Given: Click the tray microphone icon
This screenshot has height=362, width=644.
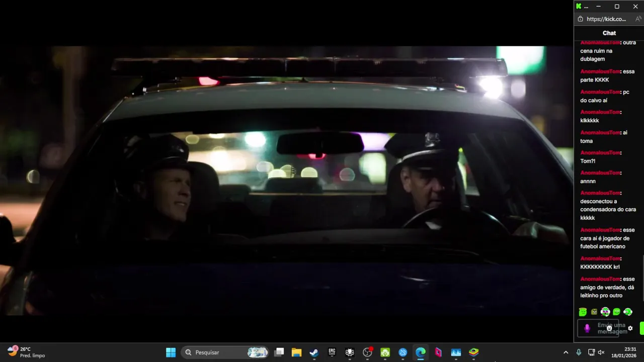Looking at the screenshot, I should pyautogui.click(x=579, y=352).
